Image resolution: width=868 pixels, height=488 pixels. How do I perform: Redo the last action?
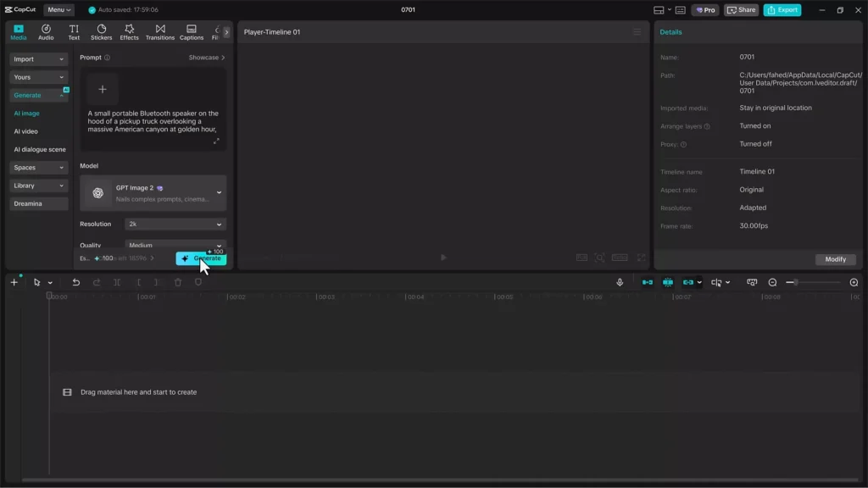[x=97, y=282]
